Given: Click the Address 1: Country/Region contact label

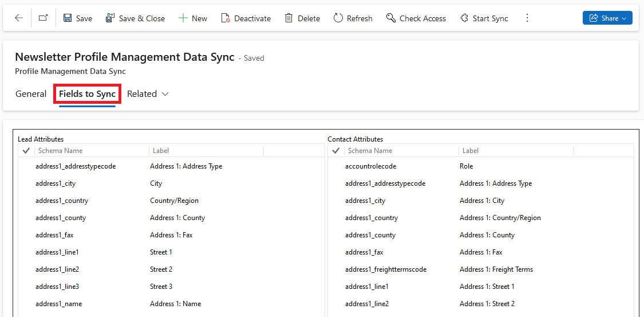Looking at the screenshot, I should (500, 218).
